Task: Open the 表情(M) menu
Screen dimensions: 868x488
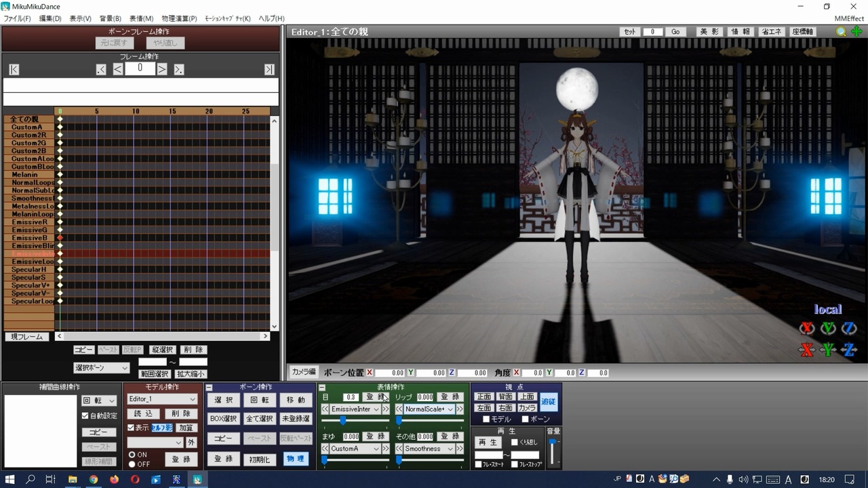Action: point(141,18)
